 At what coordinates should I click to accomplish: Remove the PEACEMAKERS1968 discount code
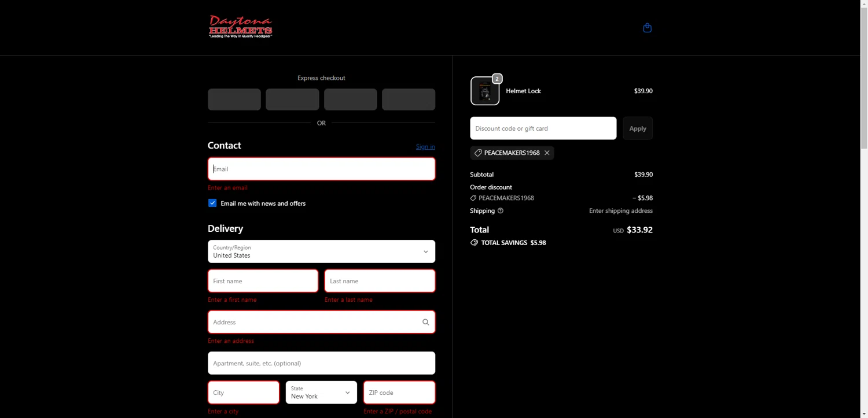pos(547,153)
